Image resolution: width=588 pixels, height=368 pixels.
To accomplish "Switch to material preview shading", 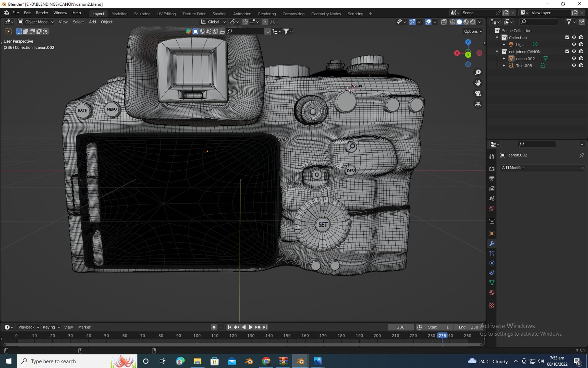I will click(x=466, y=22).
